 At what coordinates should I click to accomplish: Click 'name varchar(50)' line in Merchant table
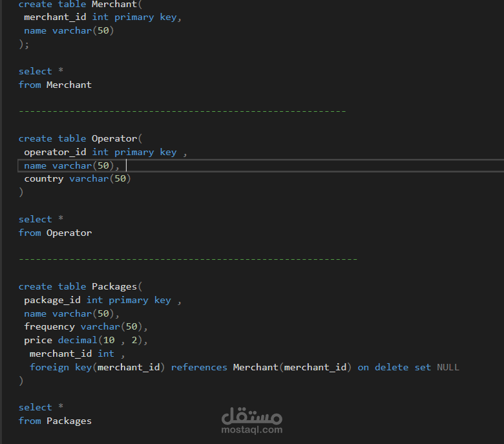[68, 30]
